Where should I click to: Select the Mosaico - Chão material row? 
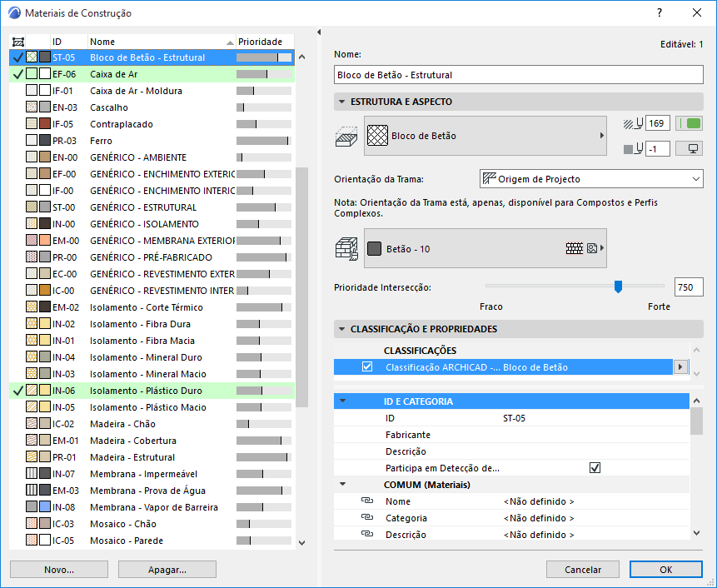click(x=152, y=524)
